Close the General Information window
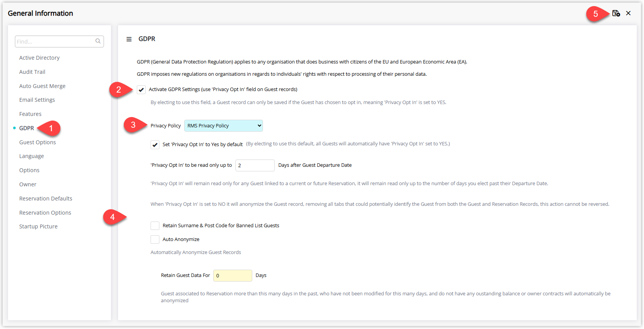The width and height of the screenshot is (644, 329). pyautogui.click(x=628, y=13)
